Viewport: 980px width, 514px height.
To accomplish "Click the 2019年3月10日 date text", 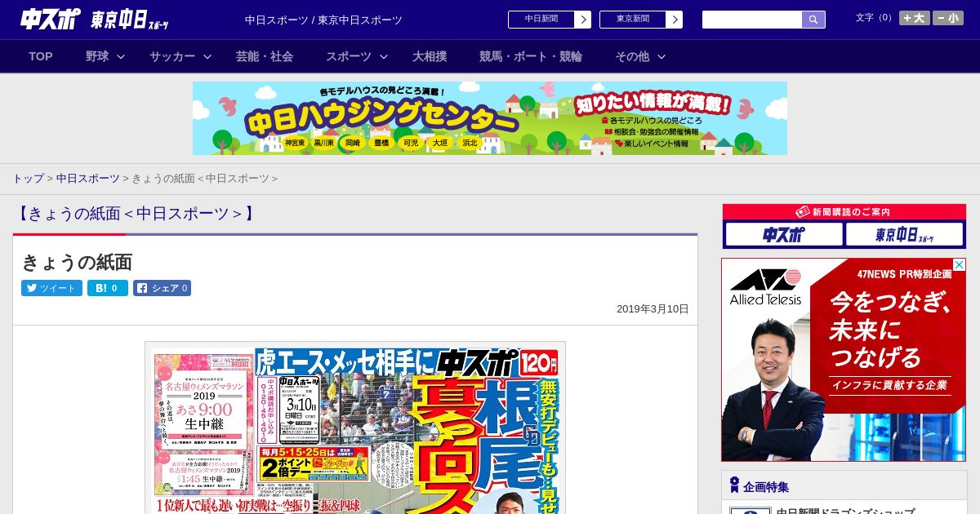I will pos(653,309).
